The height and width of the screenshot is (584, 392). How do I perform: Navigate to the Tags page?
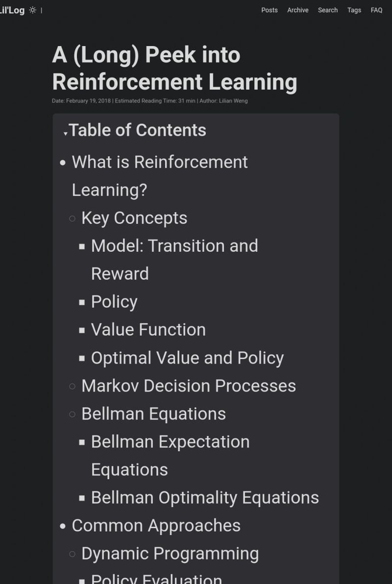354,10
